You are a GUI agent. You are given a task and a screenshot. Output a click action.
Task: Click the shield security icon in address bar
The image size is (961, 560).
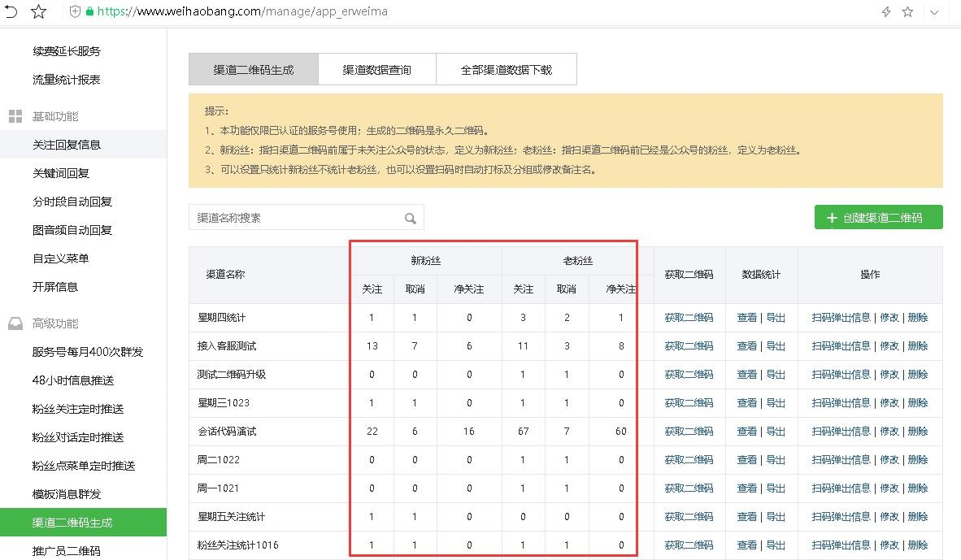[x=75, y=11]
